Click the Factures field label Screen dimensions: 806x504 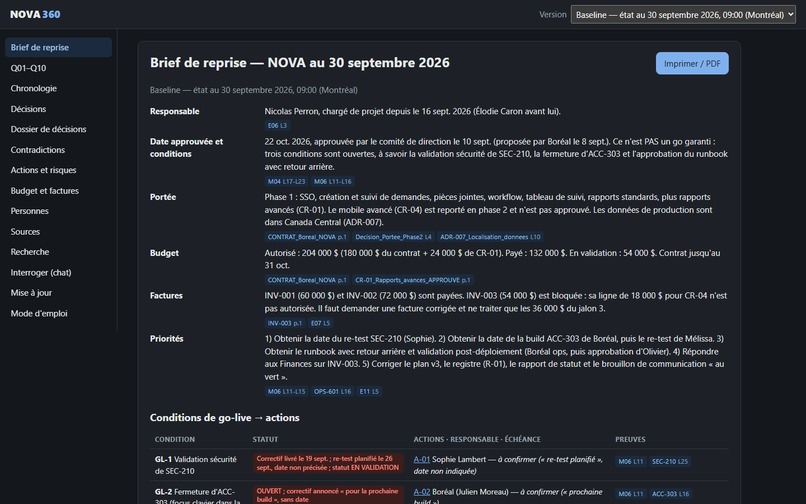166,296
